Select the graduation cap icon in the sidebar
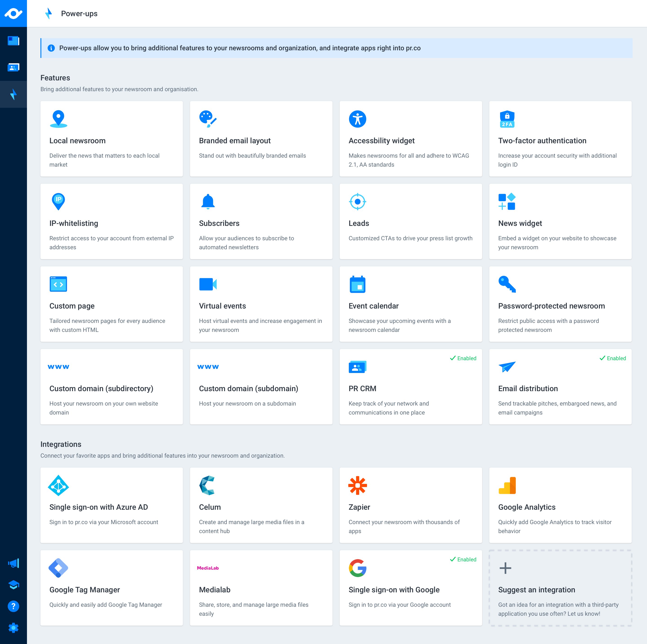The height and width of the screenshot is (644, 647). tap(13, 584)
